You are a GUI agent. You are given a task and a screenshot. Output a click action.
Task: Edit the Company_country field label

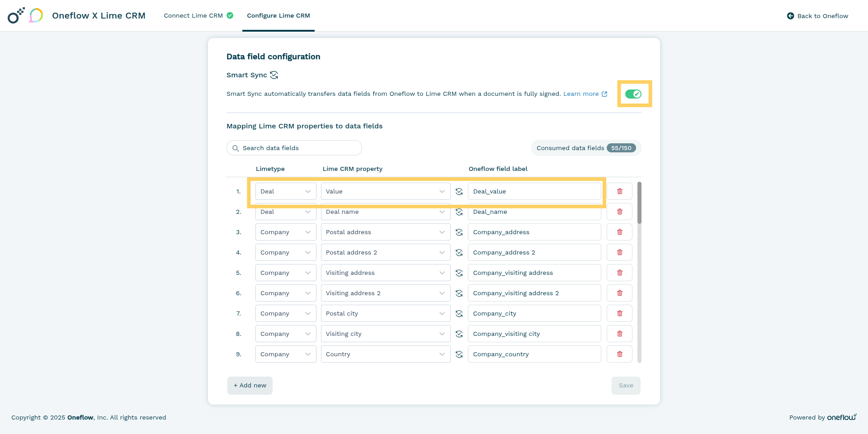[x=534, y=354]
